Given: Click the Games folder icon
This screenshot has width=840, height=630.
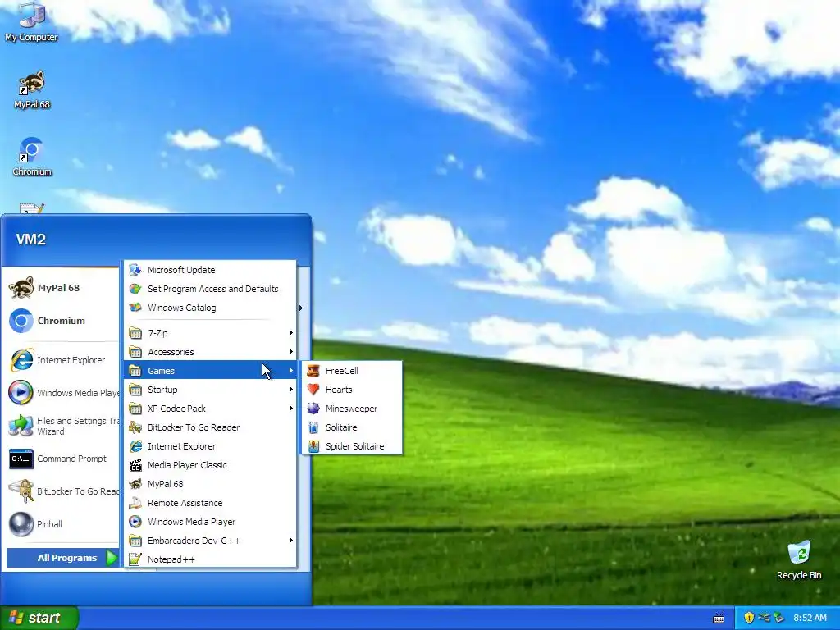Looking at the screenshot, I should coord(135,371).
